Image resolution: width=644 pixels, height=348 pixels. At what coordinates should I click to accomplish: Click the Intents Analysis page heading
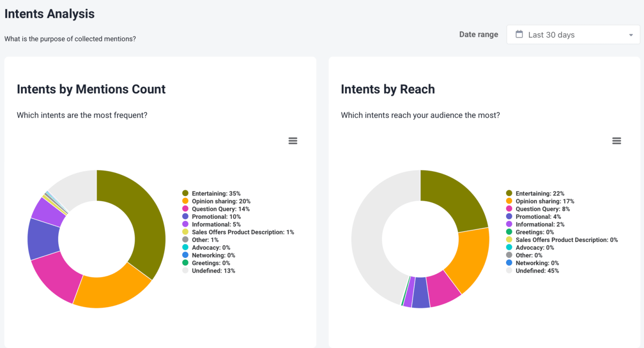coord(49,13)
